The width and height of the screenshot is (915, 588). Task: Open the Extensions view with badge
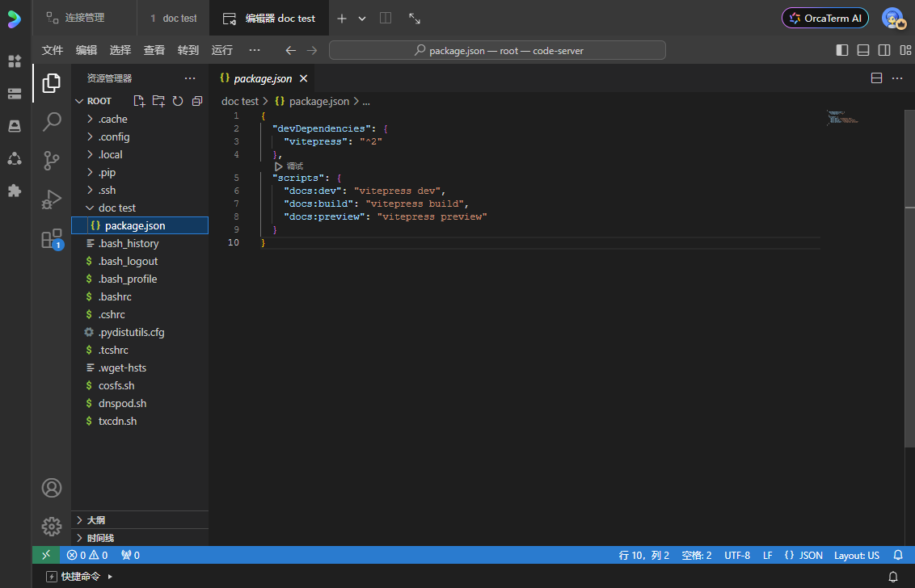pos(52,238)
